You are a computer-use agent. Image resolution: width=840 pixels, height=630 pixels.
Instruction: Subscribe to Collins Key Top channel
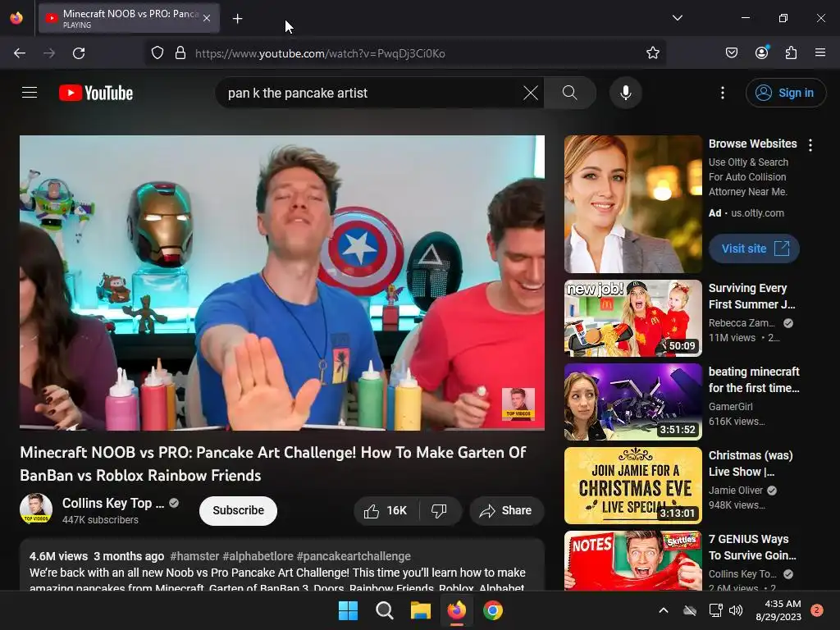(x=238, y=510)
